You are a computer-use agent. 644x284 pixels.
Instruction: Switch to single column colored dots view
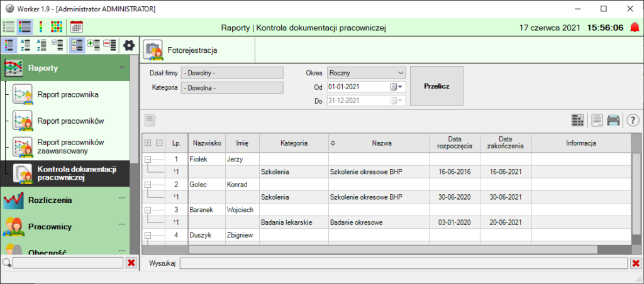pyautogui.click(x=41, y=27)
